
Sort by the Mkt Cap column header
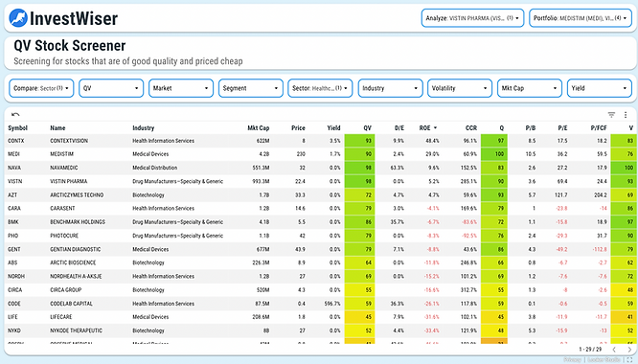[x=259, y=128]
